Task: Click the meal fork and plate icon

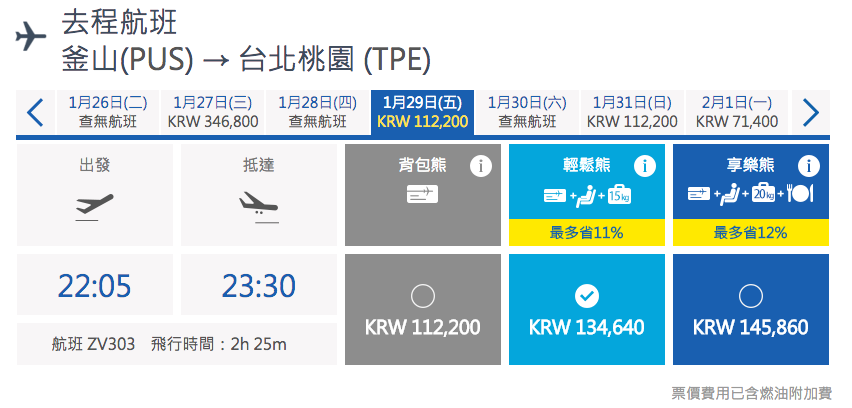Action: 800,194
